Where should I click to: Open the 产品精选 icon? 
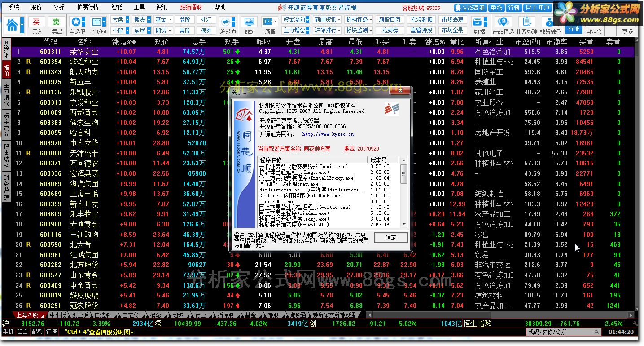point(503,22)
